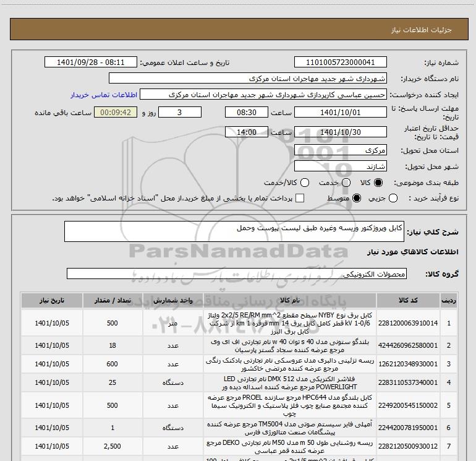Click the quantity 18 cell
This screenshot has width=476, height=461.
point(113,345)
